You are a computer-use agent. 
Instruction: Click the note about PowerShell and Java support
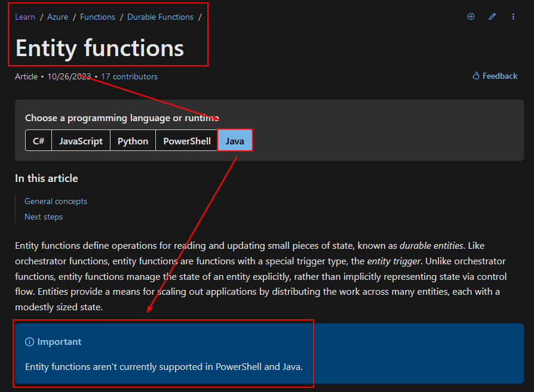click(x=164, y=367)
